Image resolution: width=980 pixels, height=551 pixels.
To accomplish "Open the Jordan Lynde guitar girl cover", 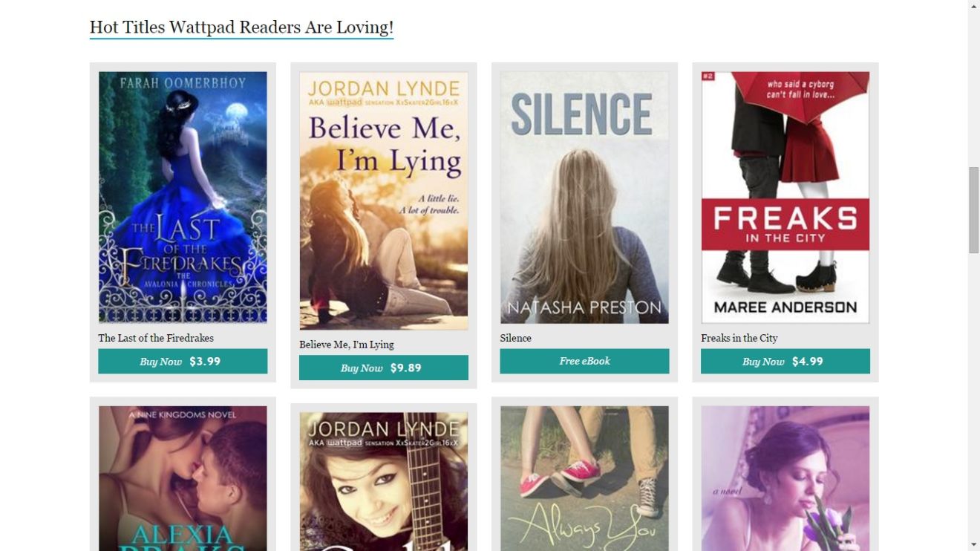I will [x=384, y=481].
